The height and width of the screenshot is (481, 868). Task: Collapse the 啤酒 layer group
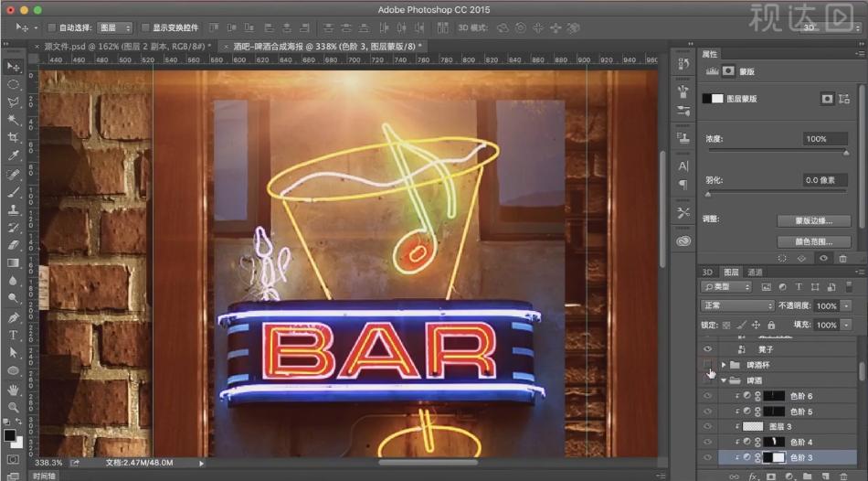(x=724, y=380)
